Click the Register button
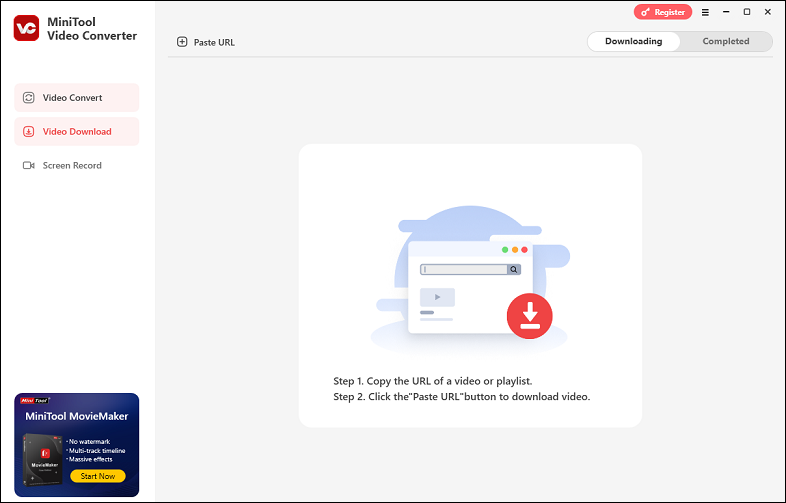 click(663, 13)
